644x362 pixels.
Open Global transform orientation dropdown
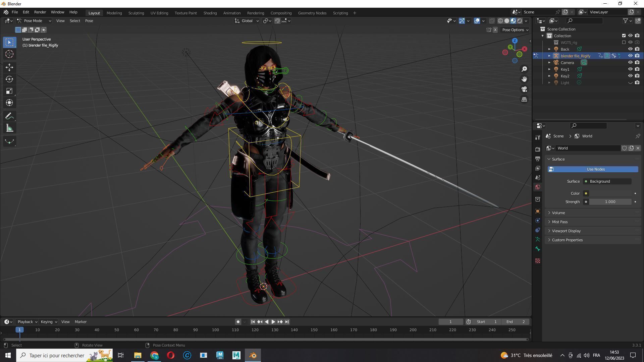point(247,21)
